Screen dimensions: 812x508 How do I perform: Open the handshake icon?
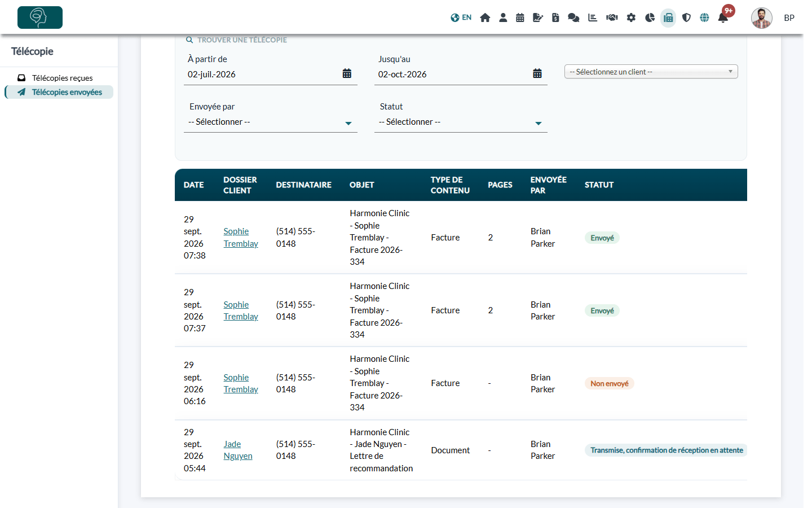(612, 17)
